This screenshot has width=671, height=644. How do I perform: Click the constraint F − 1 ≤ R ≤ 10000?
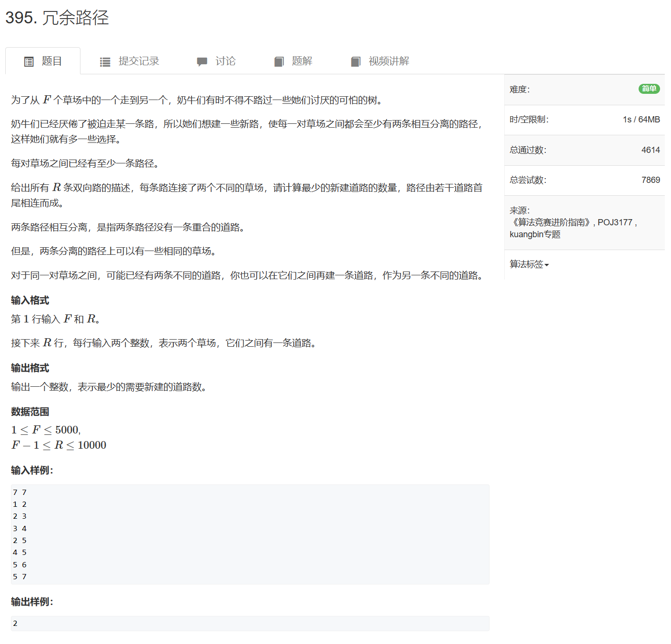click(x=59, y=445)
